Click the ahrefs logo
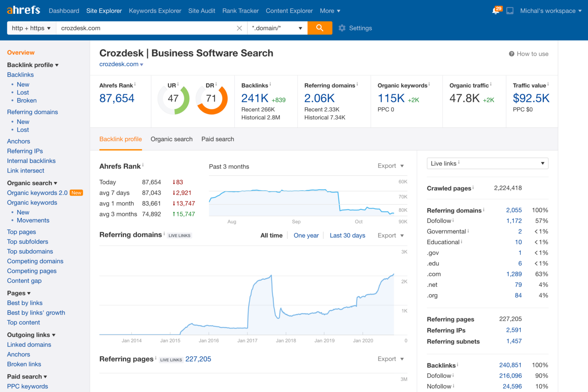The height and width of the screenshot is (392, 588). click(23, 10)
